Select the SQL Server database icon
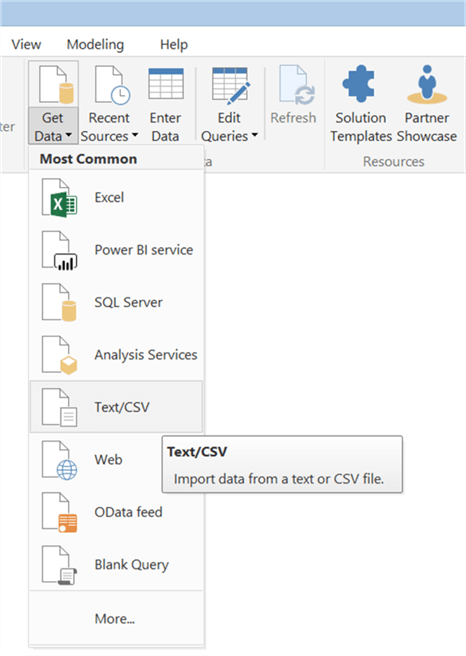The height and width of the screenshot is (656, 466). [59, 303]
